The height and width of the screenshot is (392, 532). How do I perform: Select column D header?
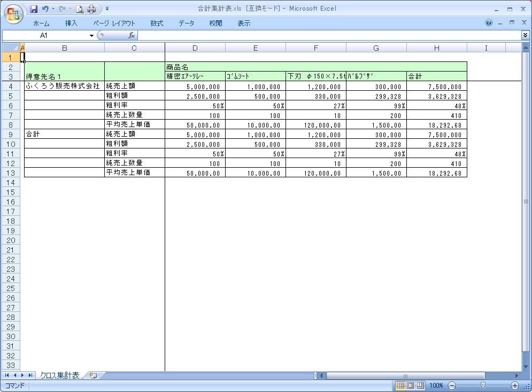pos(195,48)
